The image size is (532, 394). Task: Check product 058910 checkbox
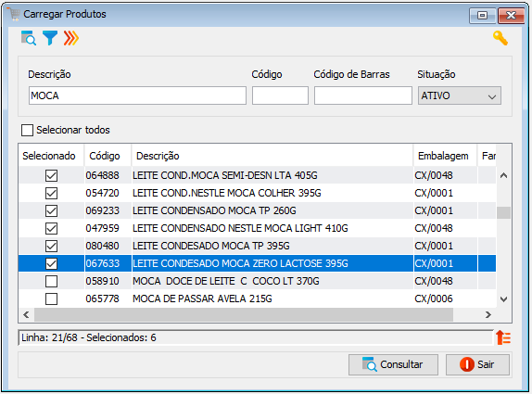click(51, 281)
